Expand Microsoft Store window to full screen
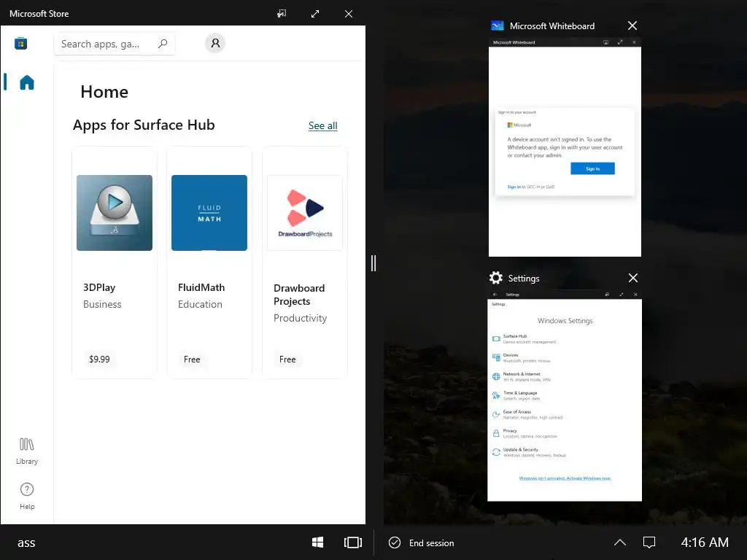The height and width of the screenshot is (560, 747). pyautogui.click(x=315, y=14)
